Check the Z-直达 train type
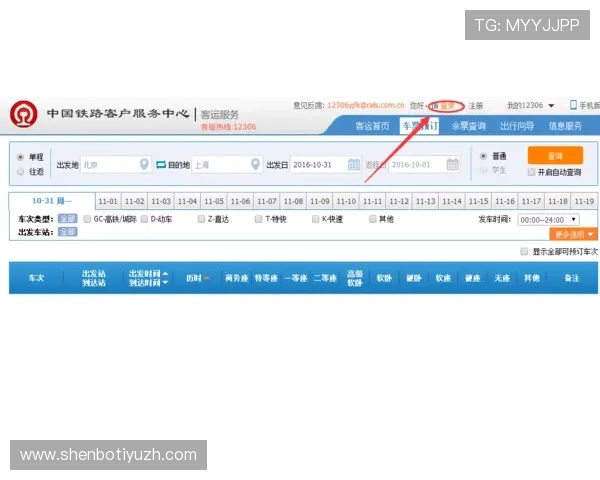Image resolution: width=600 pixels, height=480 pixels. coord(201,219)
